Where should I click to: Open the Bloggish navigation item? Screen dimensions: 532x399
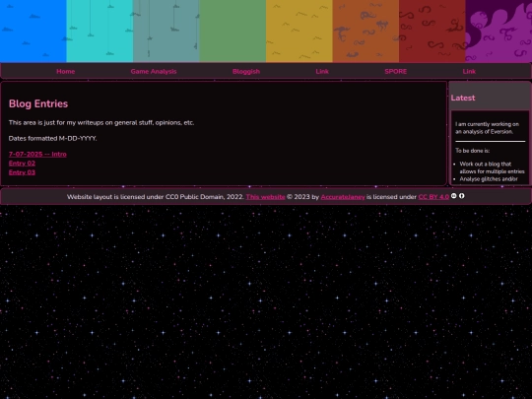pyautogui.click(x=246, y=72)
